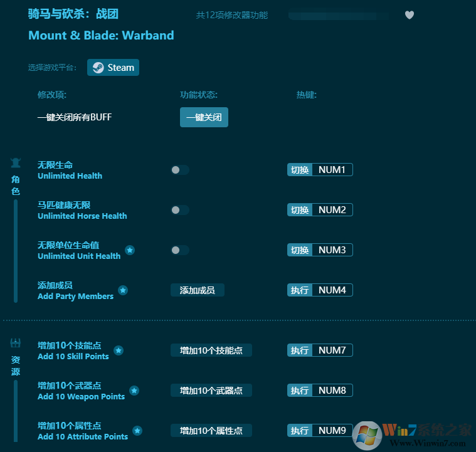Click the 切换 label beside NUM1

coord(300,170)
